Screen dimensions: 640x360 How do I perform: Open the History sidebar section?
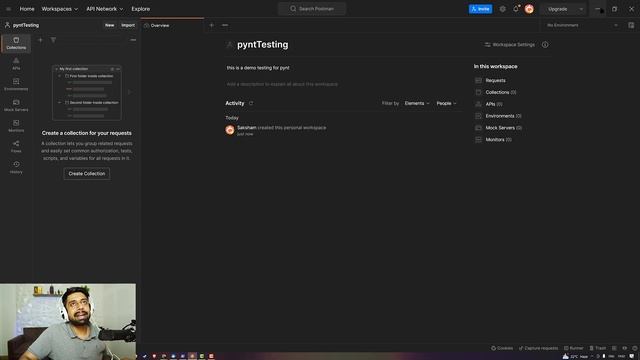(16, 167)
